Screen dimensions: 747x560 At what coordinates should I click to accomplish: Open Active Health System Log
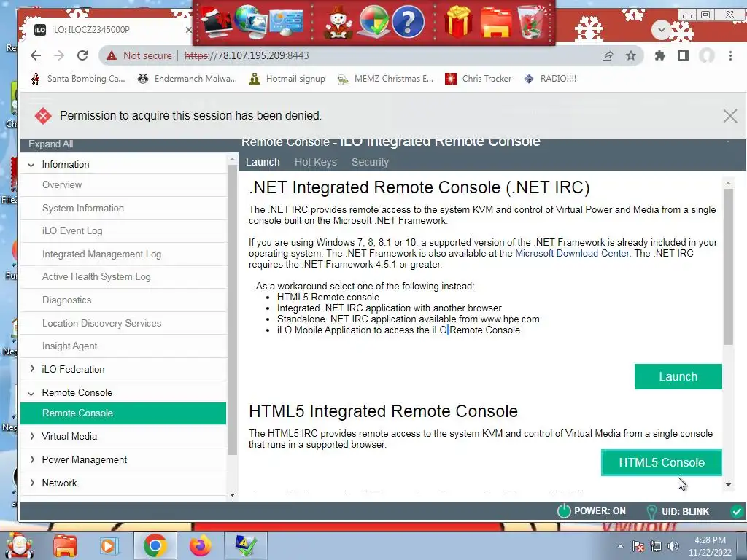tap(123, 276)
